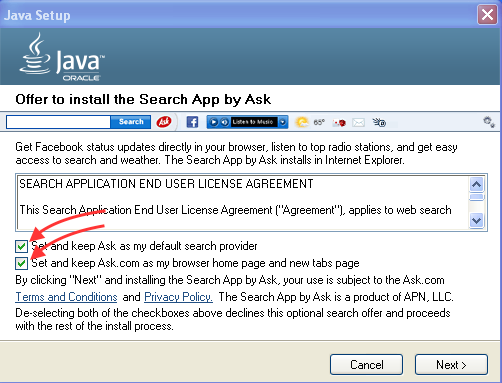Uncheck Ask as default search provider
502x383 pixels.
pyautogui.click(x=21, y=246)
